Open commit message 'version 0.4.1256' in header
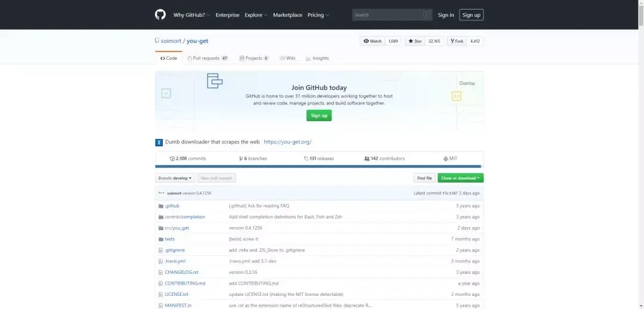 coord(197,193)
